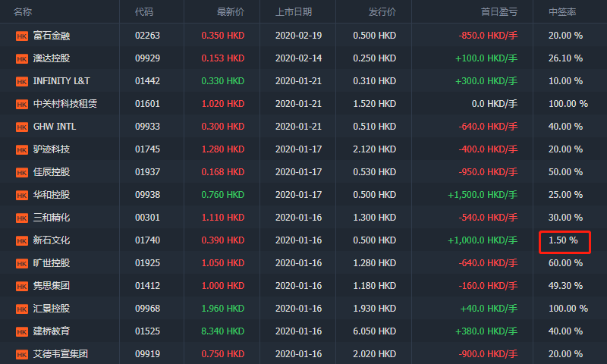Click the HK badge beside 佳辰控股

pos(22,173)
